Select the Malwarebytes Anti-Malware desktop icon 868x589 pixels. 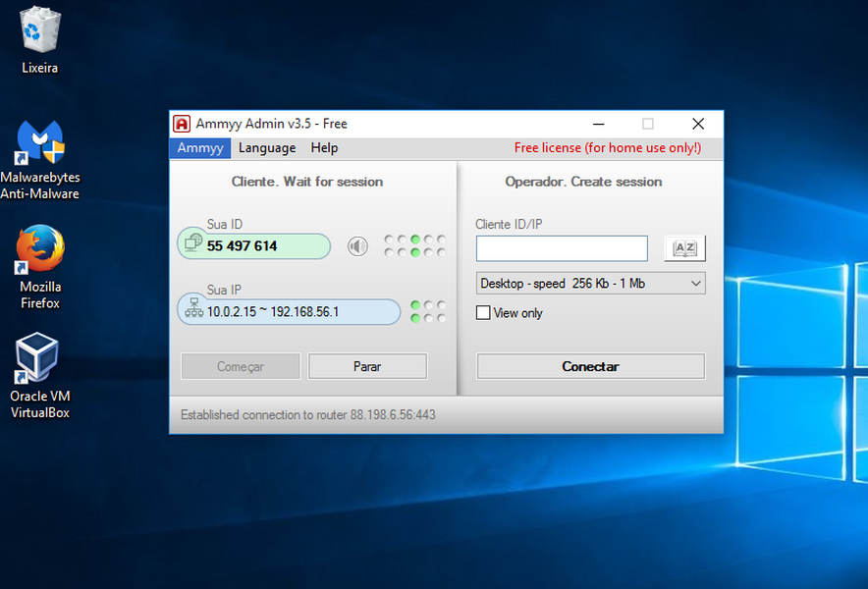[x=40, y=160]
